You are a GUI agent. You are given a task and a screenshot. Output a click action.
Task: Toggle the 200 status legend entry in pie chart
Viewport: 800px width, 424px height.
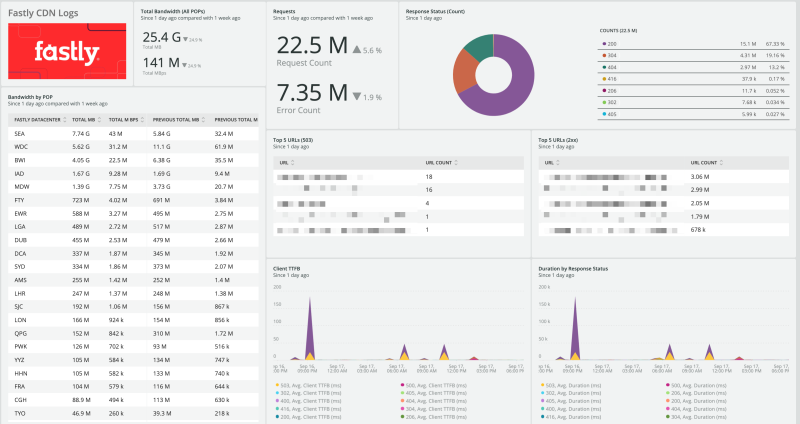coord(612,44)
